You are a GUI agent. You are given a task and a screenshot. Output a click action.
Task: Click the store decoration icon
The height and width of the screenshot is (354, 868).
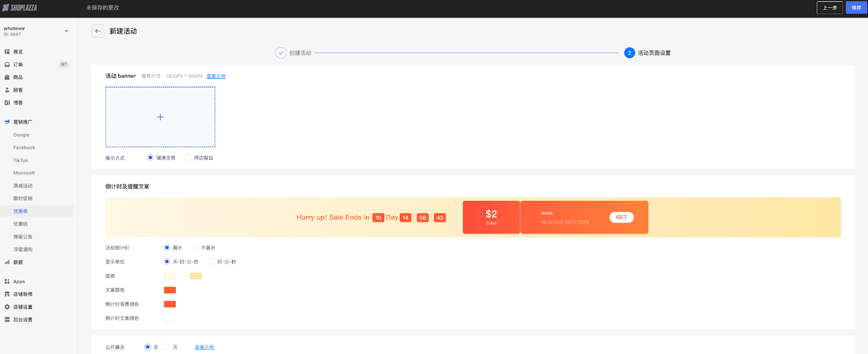[7, 294]
